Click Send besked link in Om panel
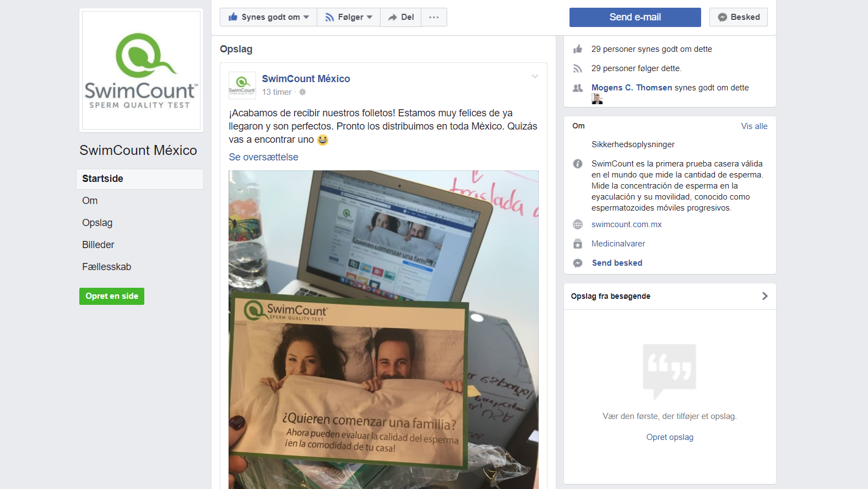 pos(617,263)
